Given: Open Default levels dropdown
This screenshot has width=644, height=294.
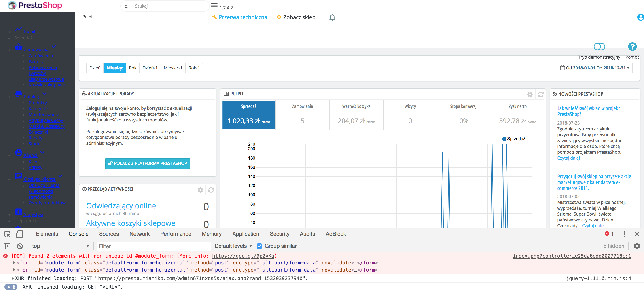Looking at the screenshot, I should [x=233, y=246].
